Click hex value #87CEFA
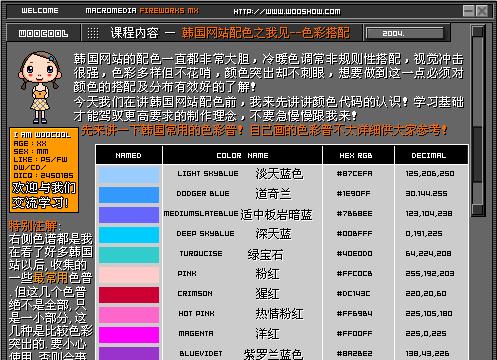Screen dimensions: 497x360 pos(355,173)
